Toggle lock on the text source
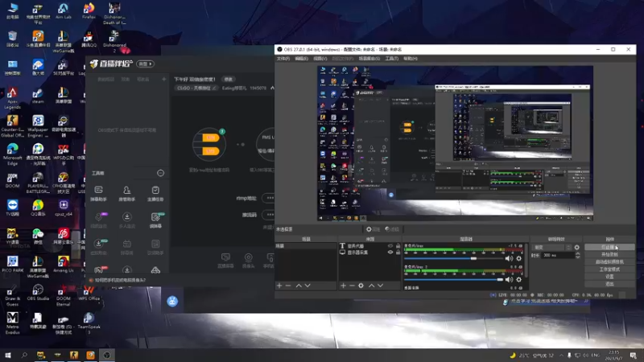The image size is (644, 362). point(398,246)
